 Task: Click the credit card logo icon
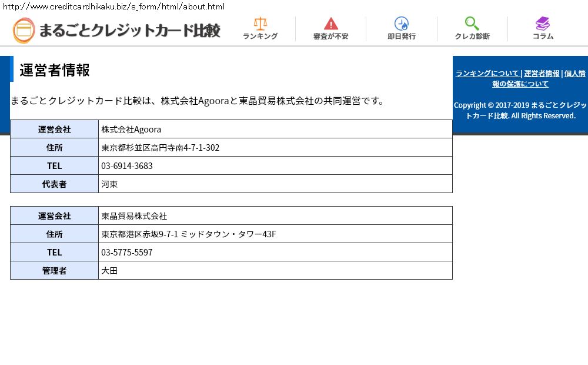(x=24, y=31)
